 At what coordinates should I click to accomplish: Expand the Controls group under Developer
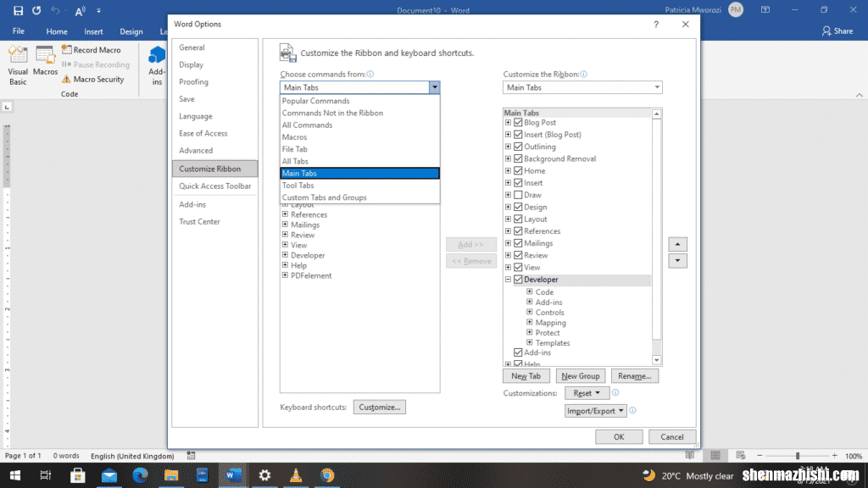click(530, 312)
